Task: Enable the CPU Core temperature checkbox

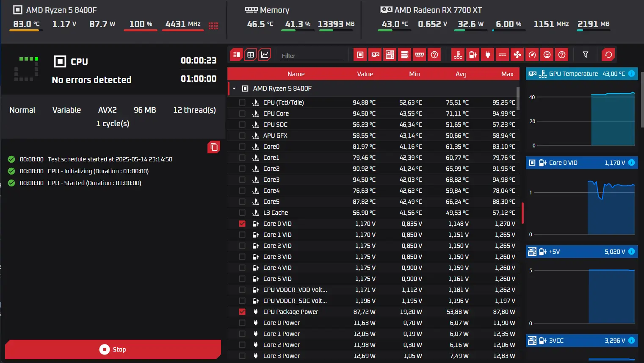Action: click(242, 114)
